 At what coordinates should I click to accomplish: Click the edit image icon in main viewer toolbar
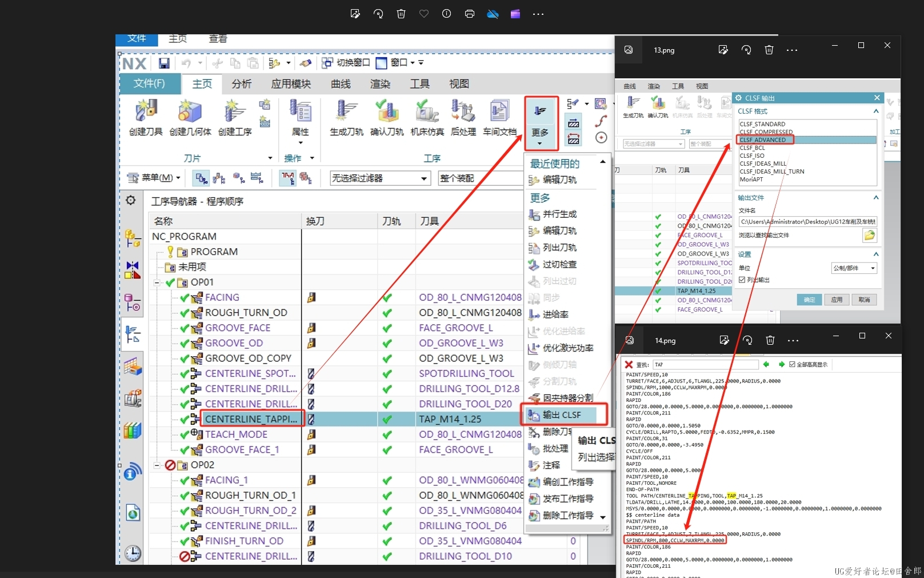[355, 14]
